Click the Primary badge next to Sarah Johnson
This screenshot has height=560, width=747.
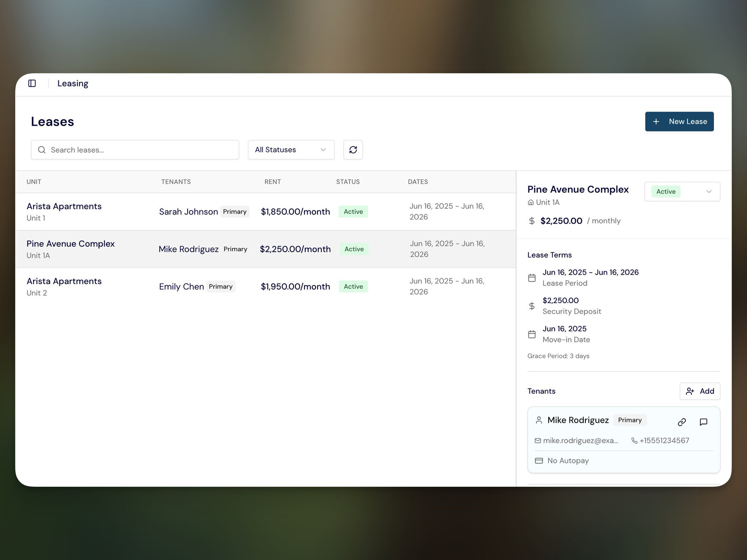tap(235, 212)
